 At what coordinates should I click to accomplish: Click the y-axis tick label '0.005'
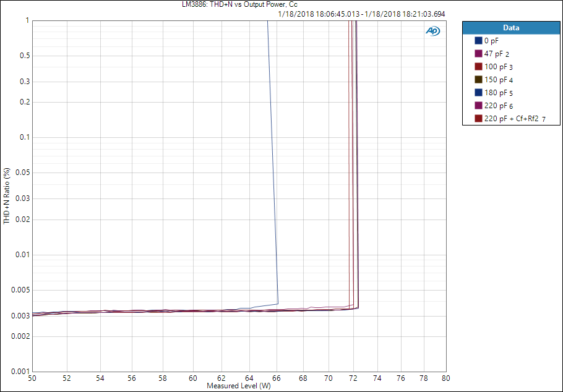[x=21, y=290]
